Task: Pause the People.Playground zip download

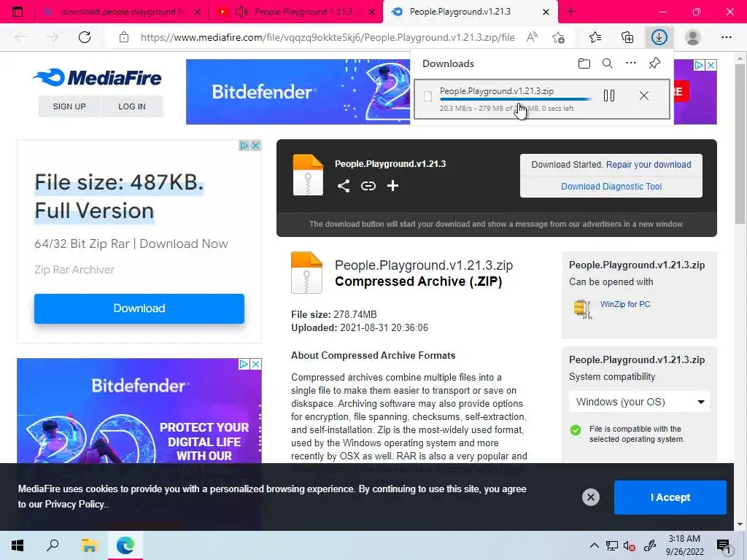Action: pos(609,96)
